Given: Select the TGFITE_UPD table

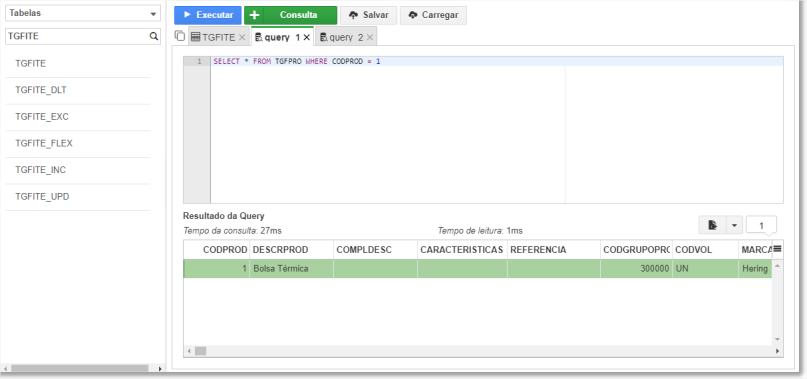Looking at the screenshot, I should (x=78, y=197).
